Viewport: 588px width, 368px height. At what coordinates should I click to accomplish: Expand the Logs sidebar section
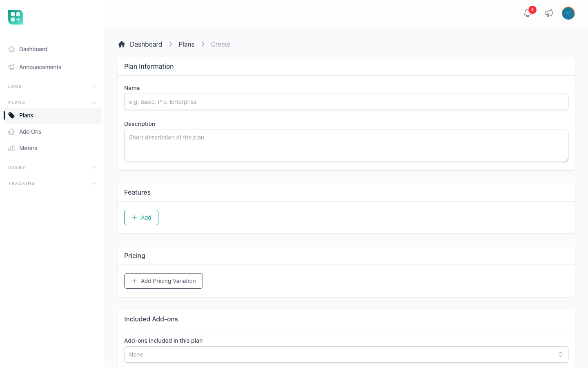tap(52, 87)
